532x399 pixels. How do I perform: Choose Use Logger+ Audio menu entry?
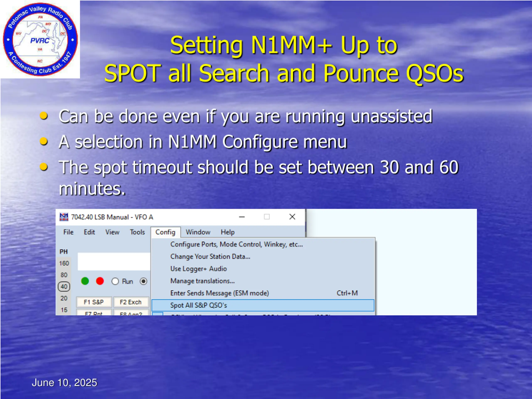coord(263,269)
